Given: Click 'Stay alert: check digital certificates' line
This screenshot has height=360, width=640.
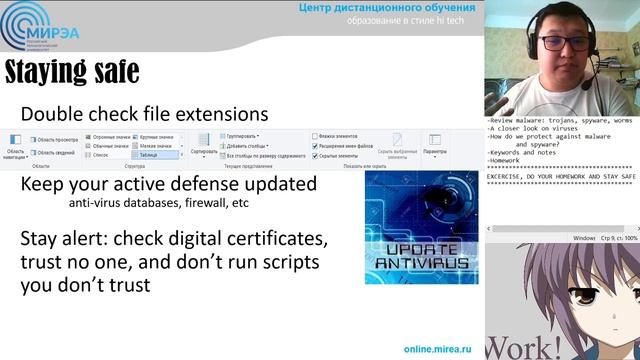Looking at the screenshot, I should pyautogui.click(x=174, y=238).
